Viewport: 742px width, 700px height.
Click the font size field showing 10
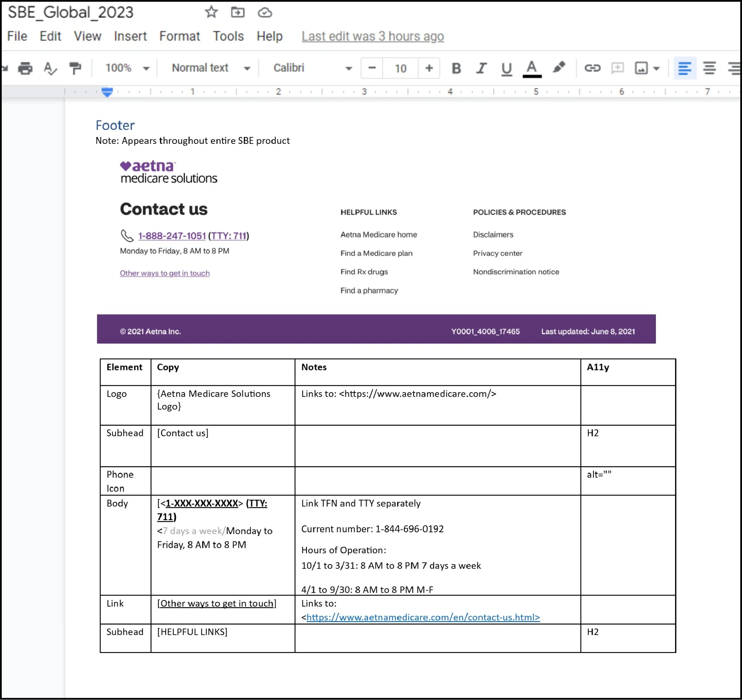pyautogui.click(x=400, y=68)
